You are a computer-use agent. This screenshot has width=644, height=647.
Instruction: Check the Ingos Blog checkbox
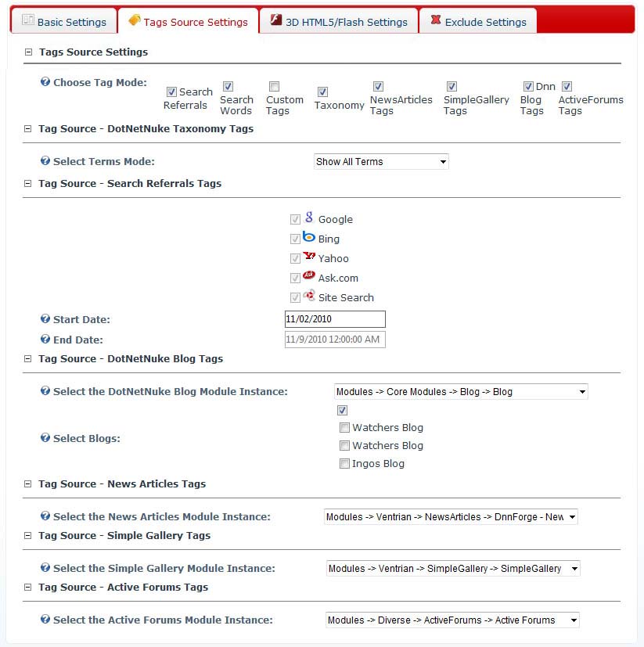[x=344, y=463]
